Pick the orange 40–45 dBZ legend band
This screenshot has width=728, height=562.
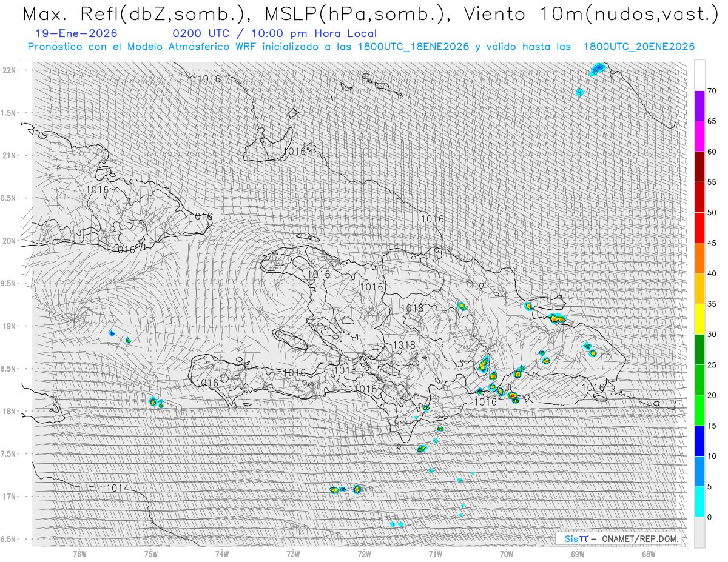click(699, 258)
